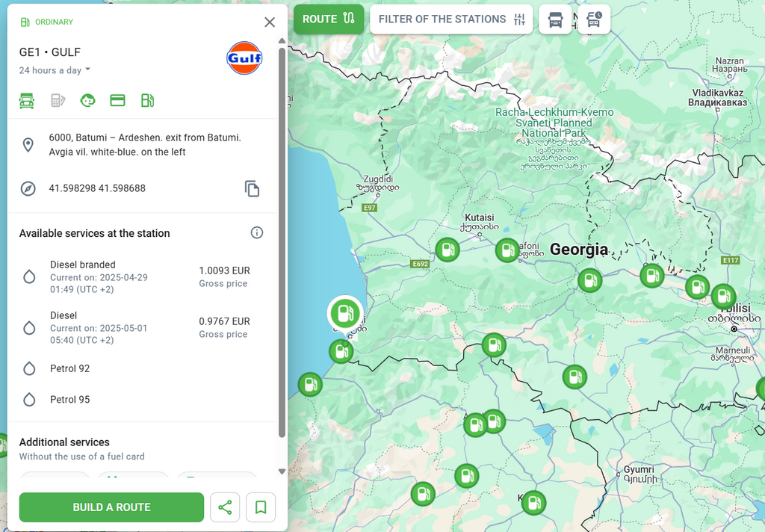Click the selected station marker near Batumi
This screenshot has width=765, height=532.
pyautogui.click(x=345, y=313)
